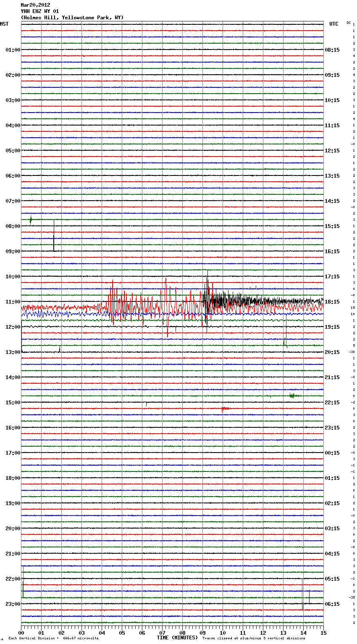This screenshot has width=357, height=644.
Task: Click the 14:15 UTC time label
Action: tap(332, 201)
